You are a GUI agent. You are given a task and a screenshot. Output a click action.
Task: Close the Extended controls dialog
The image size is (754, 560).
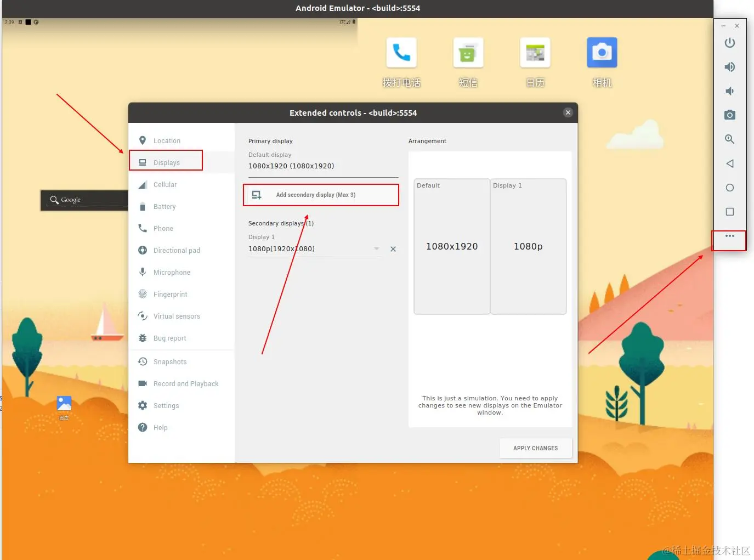568,112
